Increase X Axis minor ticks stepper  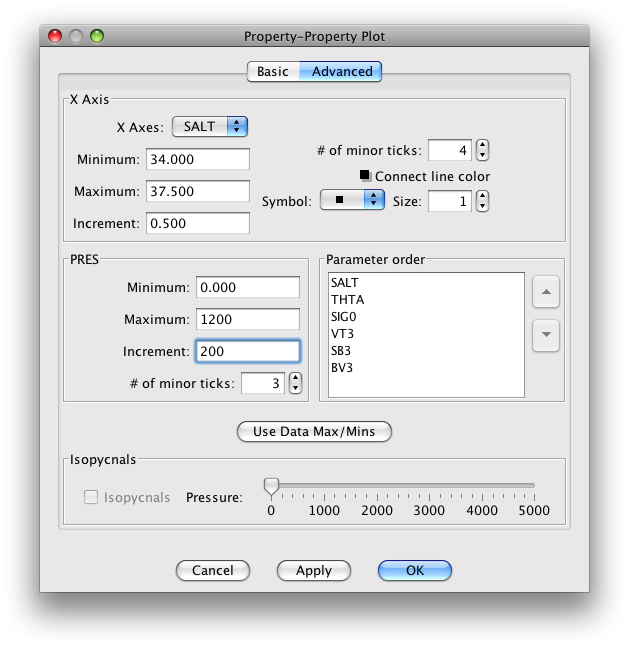coord(482,145)
